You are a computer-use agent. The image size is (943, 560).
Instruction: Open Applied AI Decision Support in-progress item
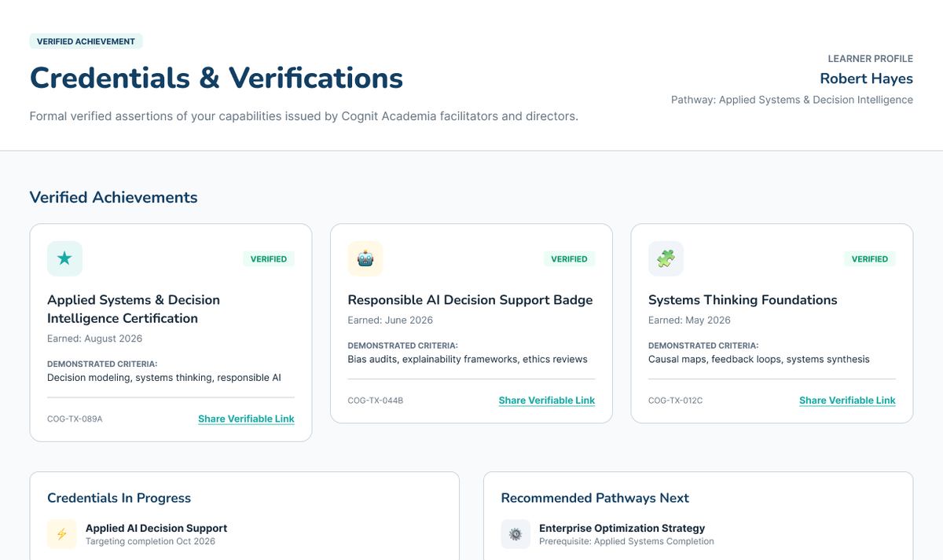156,529
